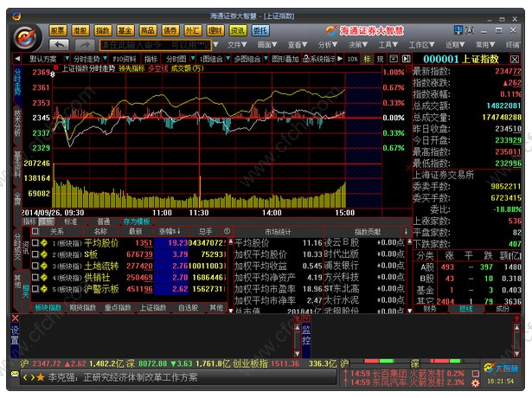Open the 决策 menu

pyautogui.click(x=358, y=45)
